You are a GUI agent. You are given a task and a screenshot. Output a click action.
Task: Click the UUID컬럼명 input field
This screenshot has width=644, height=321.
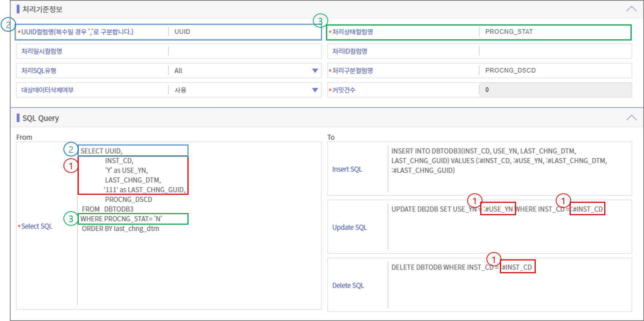tap(245, 32)
